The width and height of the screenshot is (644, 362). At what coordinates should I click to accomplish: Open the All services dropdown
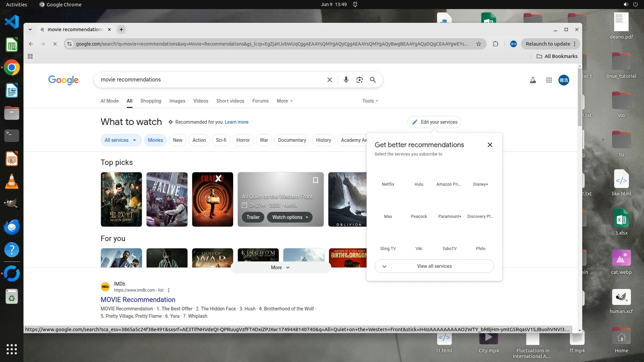pos(120,140)
